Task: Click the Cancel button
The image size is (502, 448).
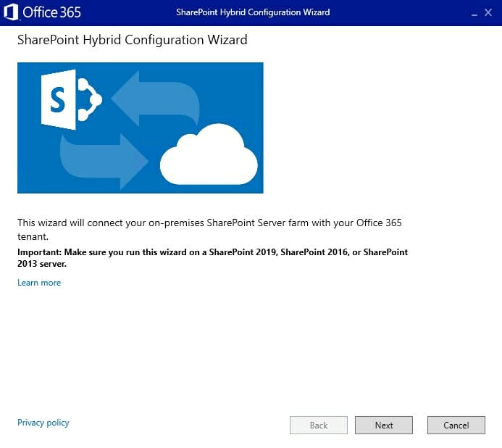Action: coord(456,425)
